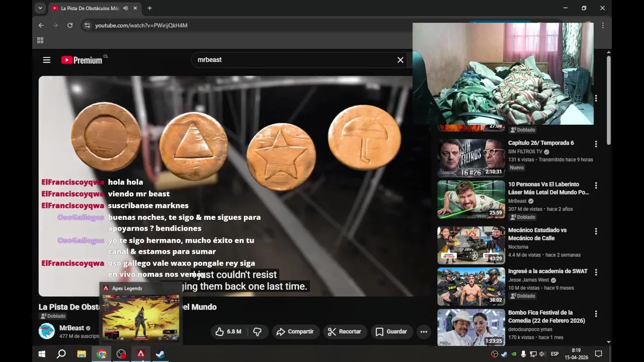Screen dimensions: 644x362
Task: Click the volume icon in system tray
Action: pos(542,354)
